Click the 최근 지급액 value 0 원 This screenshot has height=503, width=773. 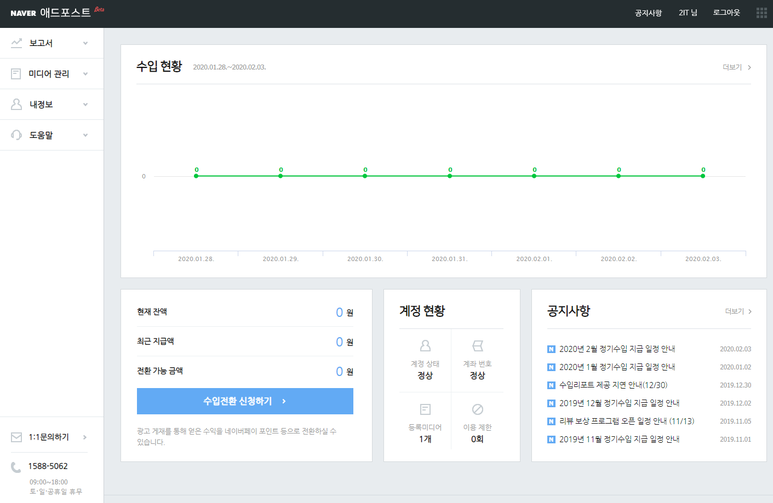[344, 342]
